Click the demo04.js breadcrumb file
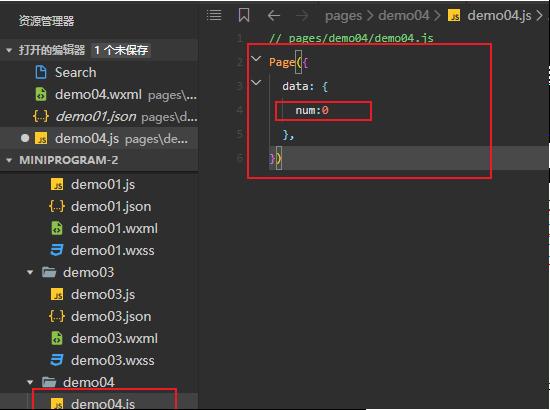 [x=499, y=15]
